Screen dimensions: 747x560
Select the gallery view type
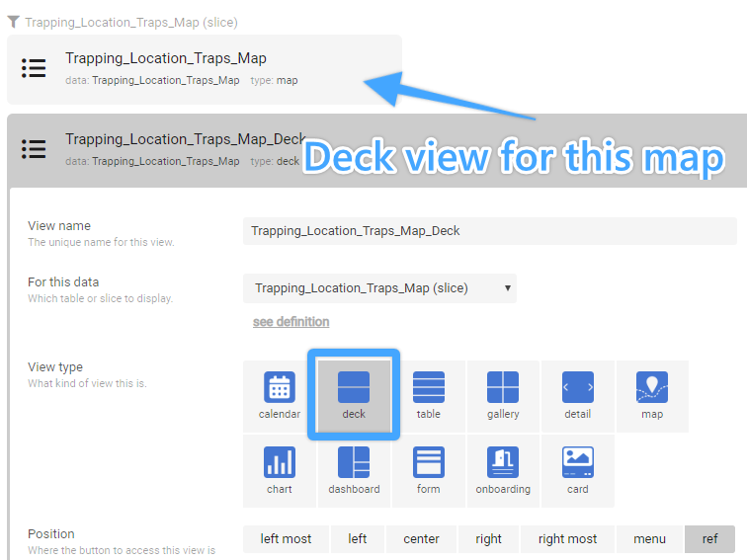pyautogui.click(x=503, y=396)
